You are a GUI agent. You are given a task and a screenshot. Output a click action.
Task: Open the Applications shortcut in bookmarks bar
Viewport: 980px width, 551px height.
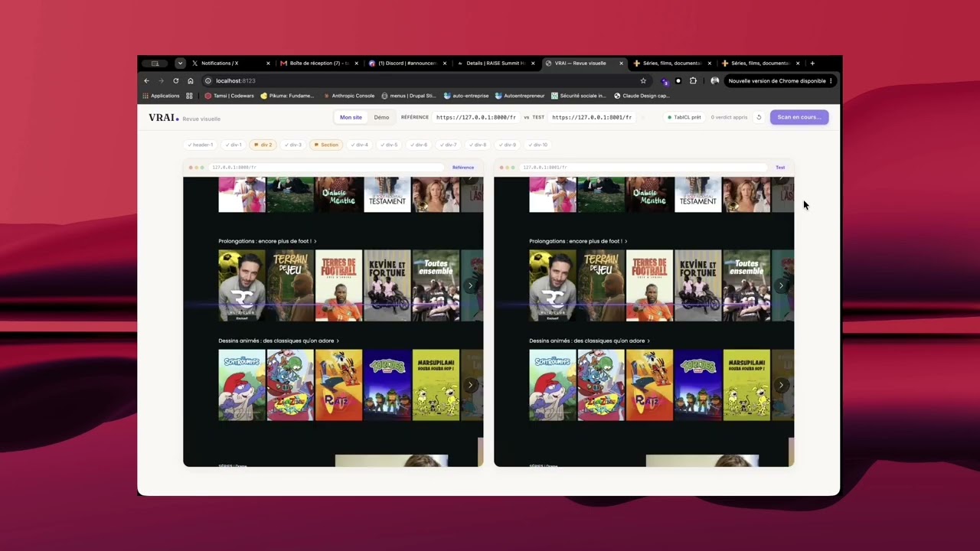pyautogui.click(x=161, y=96)
